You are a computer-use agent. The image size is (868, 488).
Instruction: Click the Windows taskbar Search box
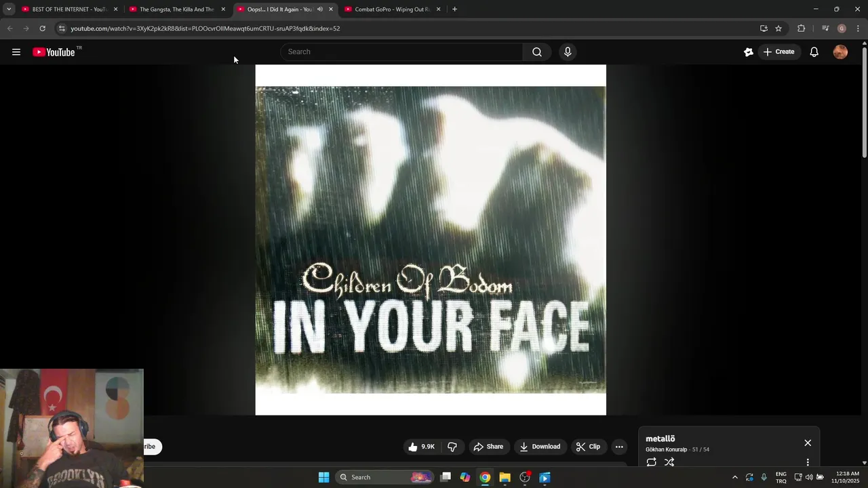[x=384, y=477]
